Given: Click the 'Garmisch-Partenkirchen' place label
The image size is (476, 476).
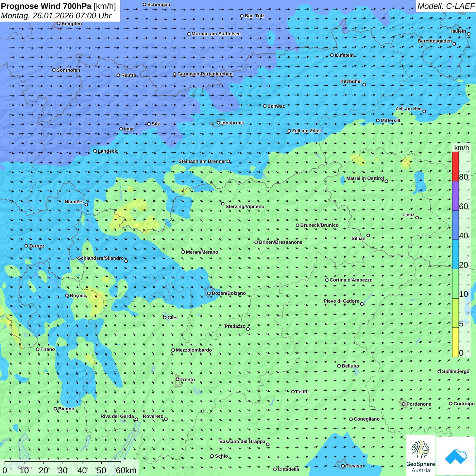Looking at the screenshot, I should tap(205, 74).
